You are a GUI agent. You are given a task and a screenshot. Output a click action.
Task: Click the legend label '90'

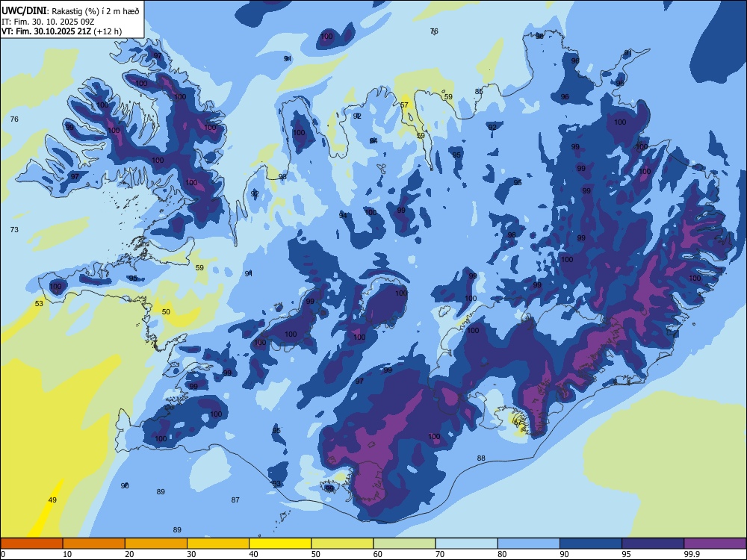pos(564,554)
